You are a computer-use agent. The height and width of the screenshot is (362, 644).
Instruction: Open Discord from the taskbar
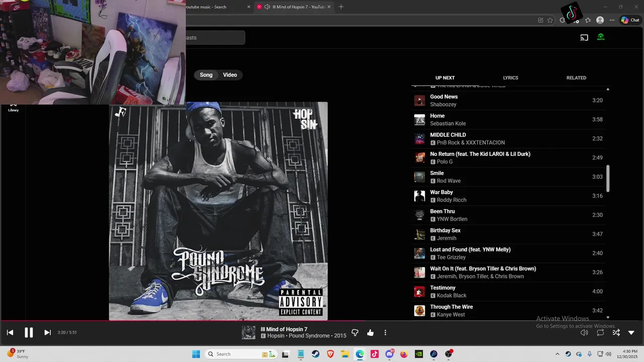389,354
